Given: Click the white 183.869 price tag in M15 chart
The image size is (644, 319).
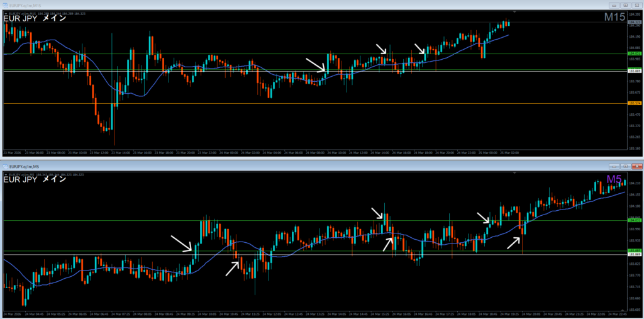Looking at the screenshot, I should (635, 71).
